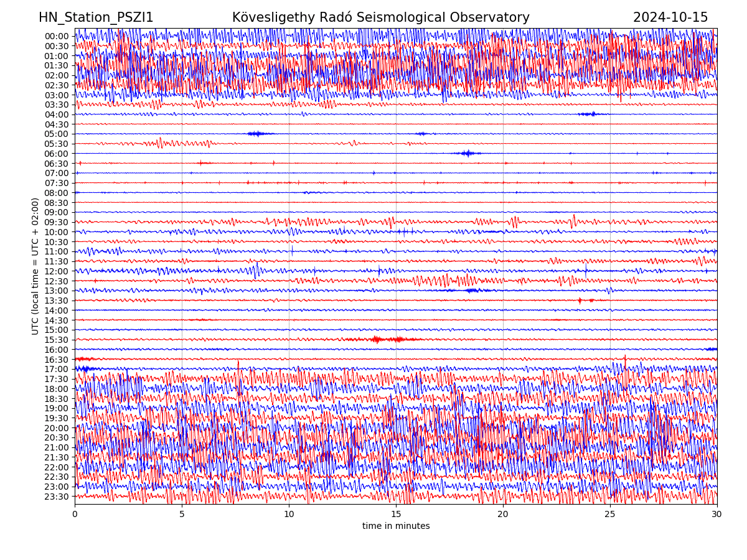Screen dimensions: 747x560
Task: Click the 15:30 trace row label
Action: 56,340
